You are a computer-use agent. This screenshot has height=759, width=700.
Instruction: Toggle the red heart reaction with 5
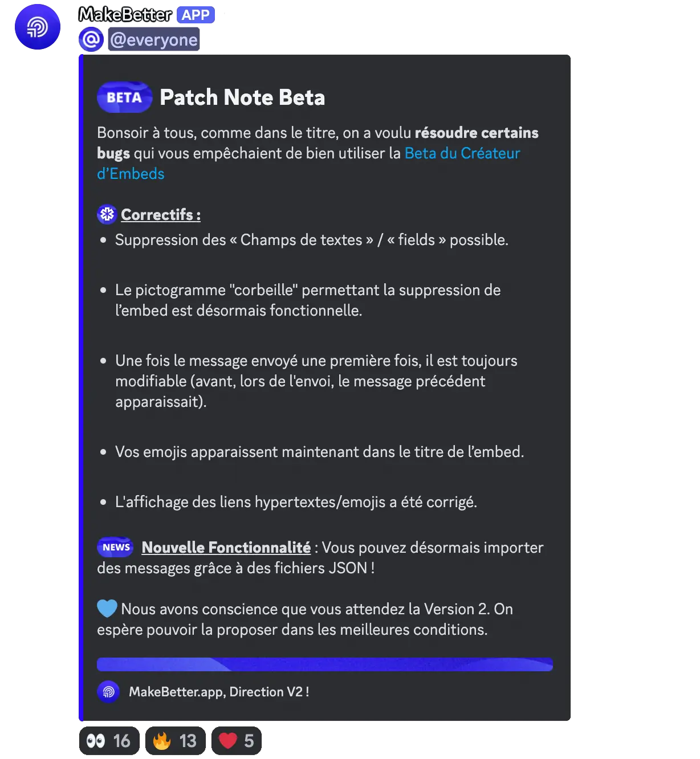[237, 741]
